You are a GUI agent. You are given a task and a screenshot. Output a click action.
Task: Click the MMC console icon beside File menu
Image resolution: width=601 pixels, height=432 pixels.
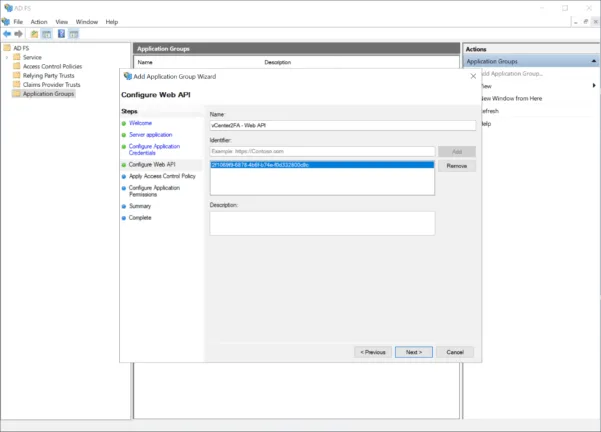click(5, 21)
